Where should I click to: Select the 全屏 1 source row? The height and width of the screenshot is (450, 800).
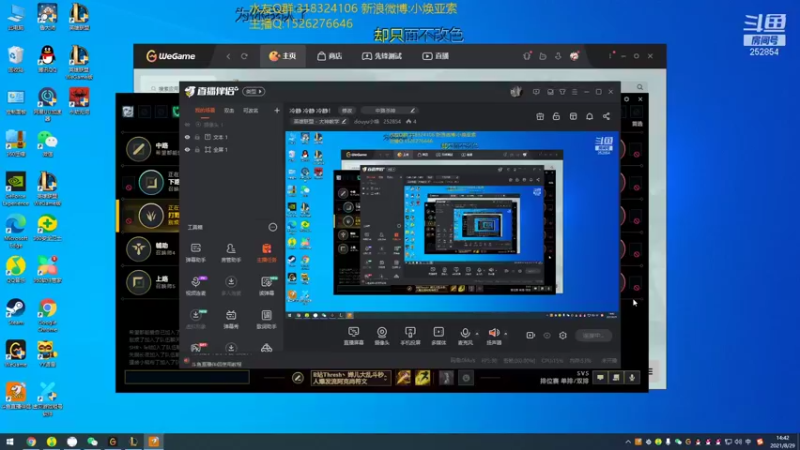(x=232, y=150)
